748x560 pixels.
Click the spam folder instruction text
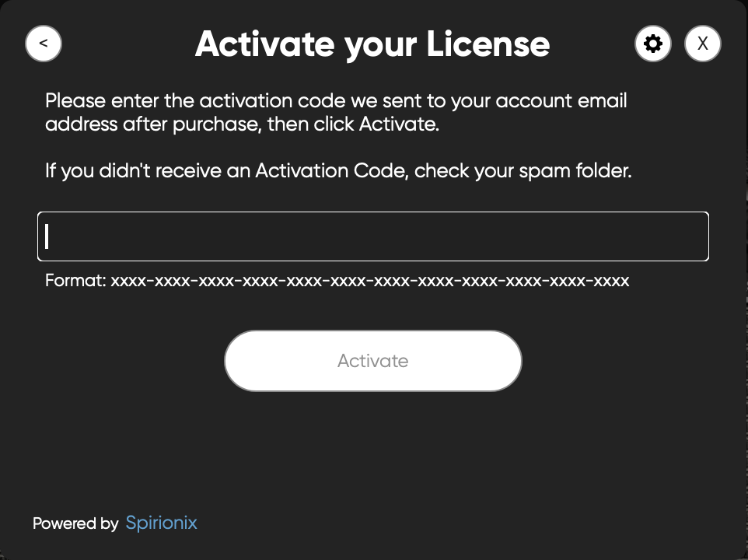(340, 170)
